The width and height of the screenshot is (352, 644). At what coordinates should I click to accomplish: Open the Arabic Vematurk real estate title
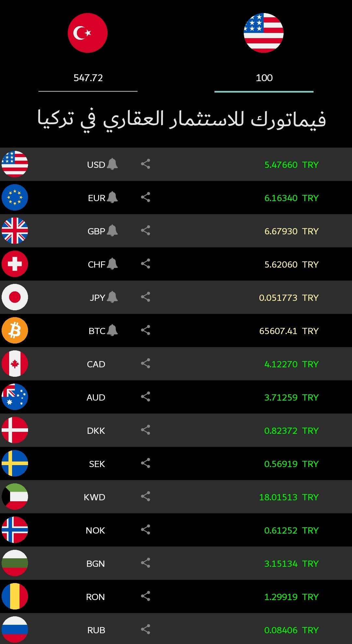[182, 119]
